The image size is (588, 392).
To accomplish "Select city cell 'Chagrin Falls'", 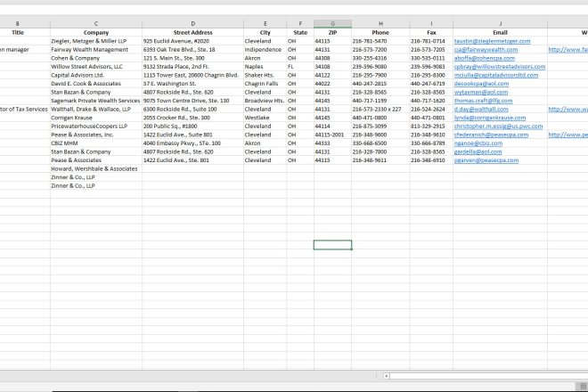I will [x=265, y=84].
